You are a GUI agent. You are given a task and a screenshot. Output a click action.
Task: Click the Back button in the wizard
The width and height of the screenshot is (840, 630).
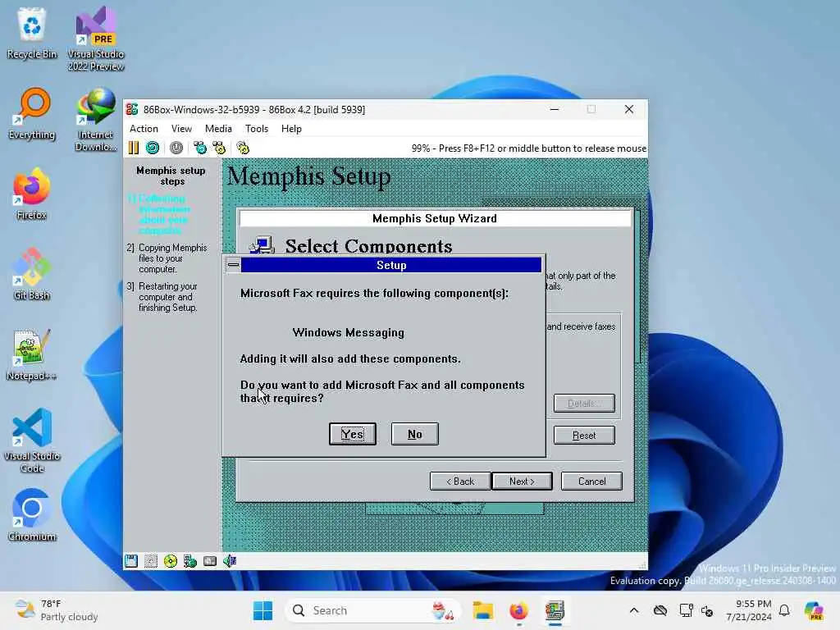[x=460, y=481]
